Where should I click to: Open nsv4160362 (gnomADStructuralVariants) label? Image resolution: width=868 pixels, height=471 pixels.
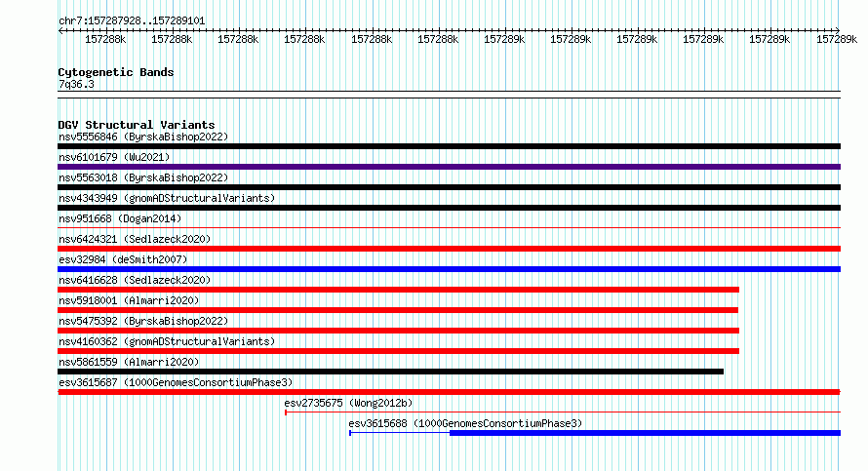point(167,341)
